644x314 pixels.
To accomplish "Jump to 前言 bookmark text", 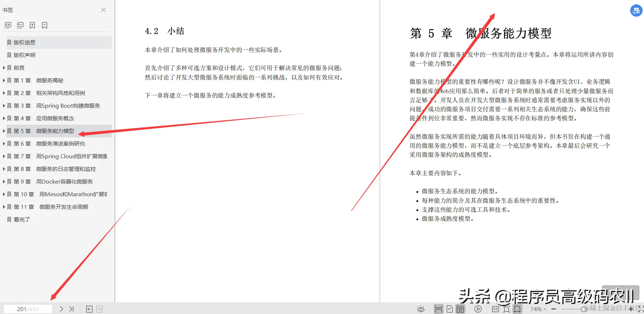I will 19,68.
